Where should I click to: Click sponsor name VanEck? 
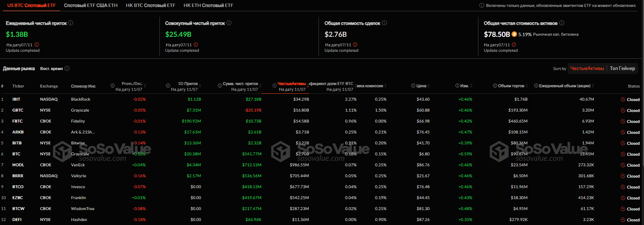coord(78,165)
